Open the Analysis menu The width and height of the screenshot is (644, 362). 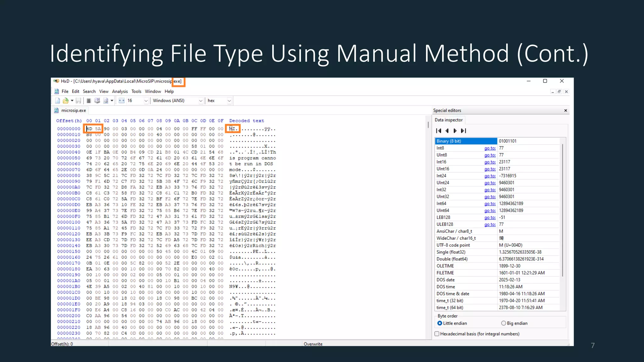pos(120,91)
